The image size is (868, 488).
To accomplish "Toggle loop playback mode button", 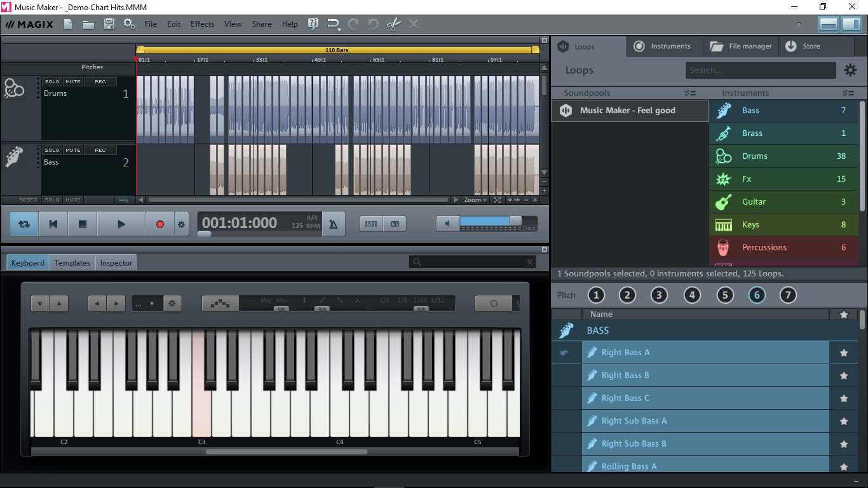I will 24,224.
